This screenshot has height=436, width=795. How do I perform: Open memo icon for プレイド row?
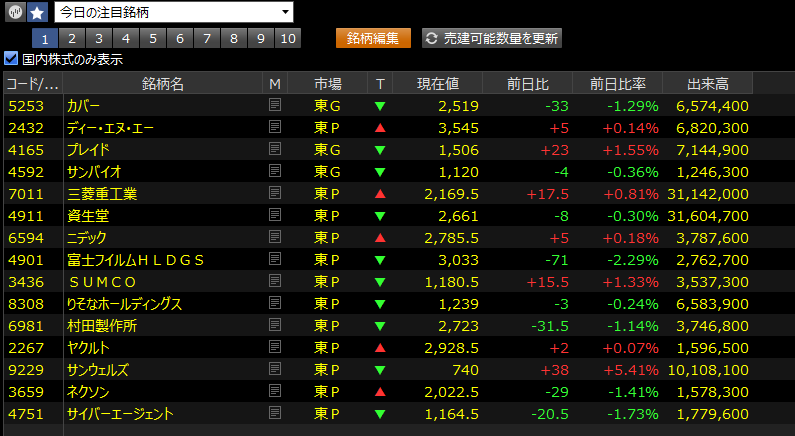coord(275,149)
